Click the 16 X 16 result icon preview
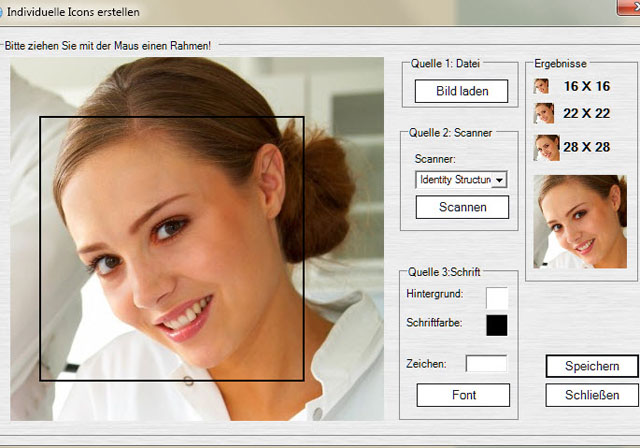 541,87
